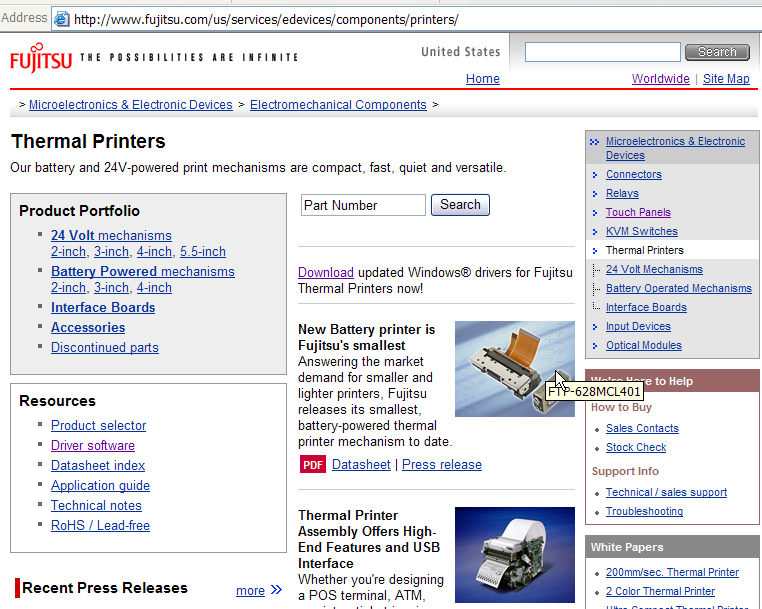Image resolution: width=762 pixels, height=609 pixels.
Task: Click more link for press releases
Action: click(x=250, y=590)
